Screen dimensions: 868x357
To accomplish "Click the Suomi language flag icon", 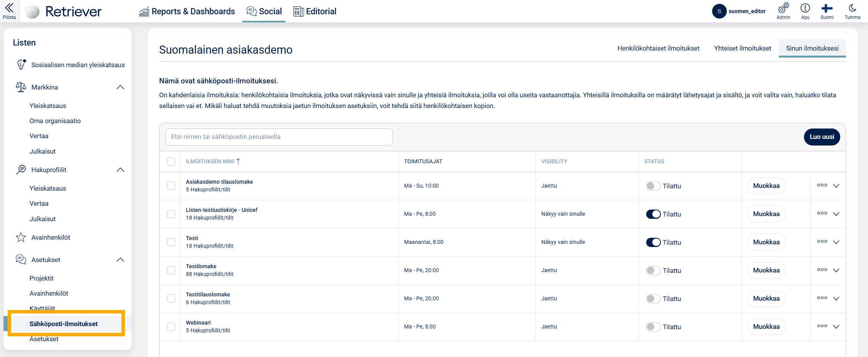I will coord(827,8).
